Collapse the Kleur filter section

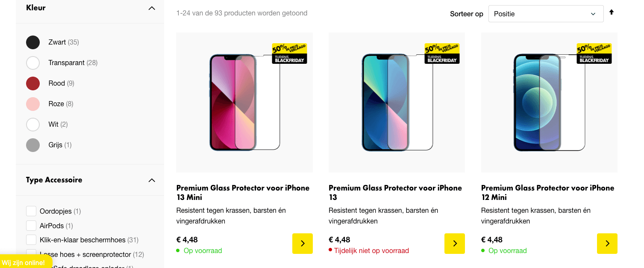click(x=152, y=8)
